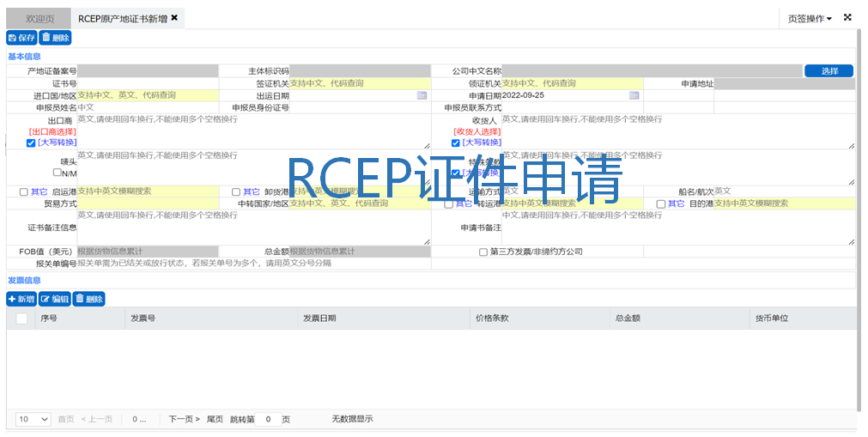868x437 pixels.
Task: Open the 收货人选择 link
Action: coord(477,132)
